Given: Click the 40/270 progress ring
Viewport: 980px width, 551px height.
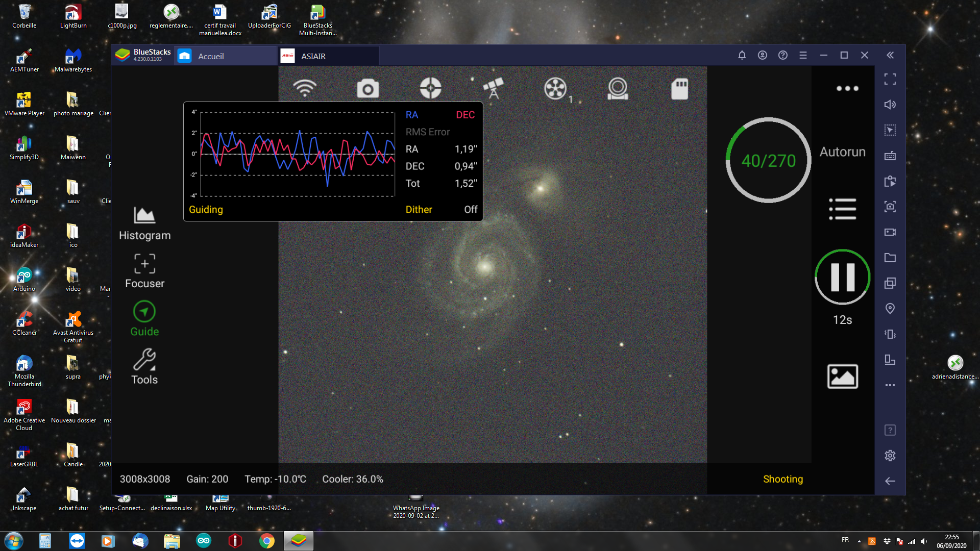Looking at the screenshot, I should pyautogui.click(x=768, y=161).
